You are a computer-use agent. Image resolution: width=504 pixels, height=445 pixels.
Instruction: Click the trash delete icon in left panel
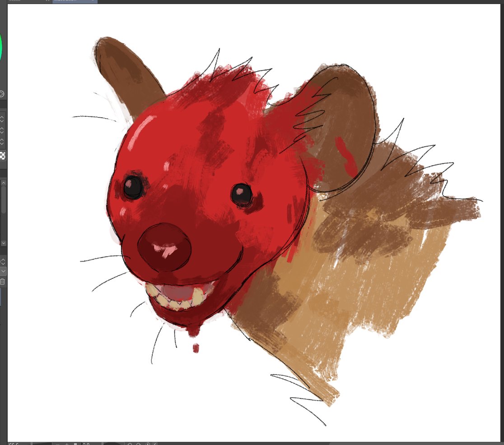click(x=2, y=282)
